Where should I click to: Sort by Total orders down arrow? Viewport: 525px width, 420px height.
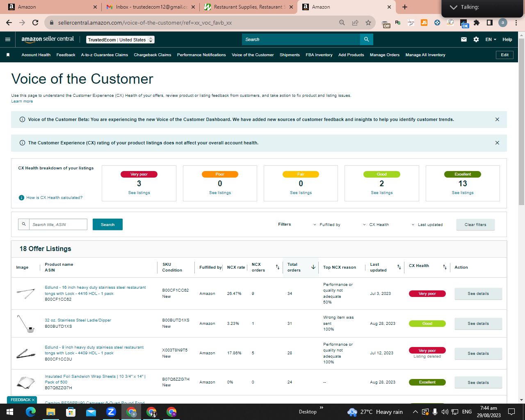tap(313, 267)
